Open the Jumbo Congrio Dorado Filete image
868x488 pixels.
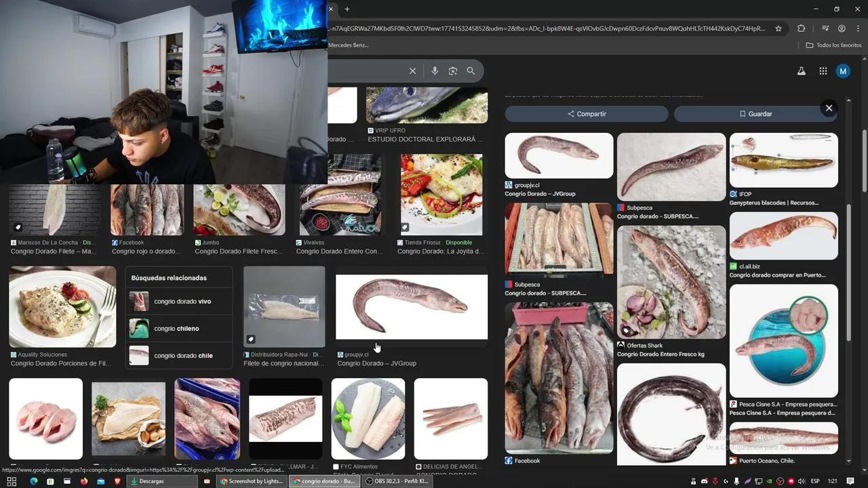(239, 209)
